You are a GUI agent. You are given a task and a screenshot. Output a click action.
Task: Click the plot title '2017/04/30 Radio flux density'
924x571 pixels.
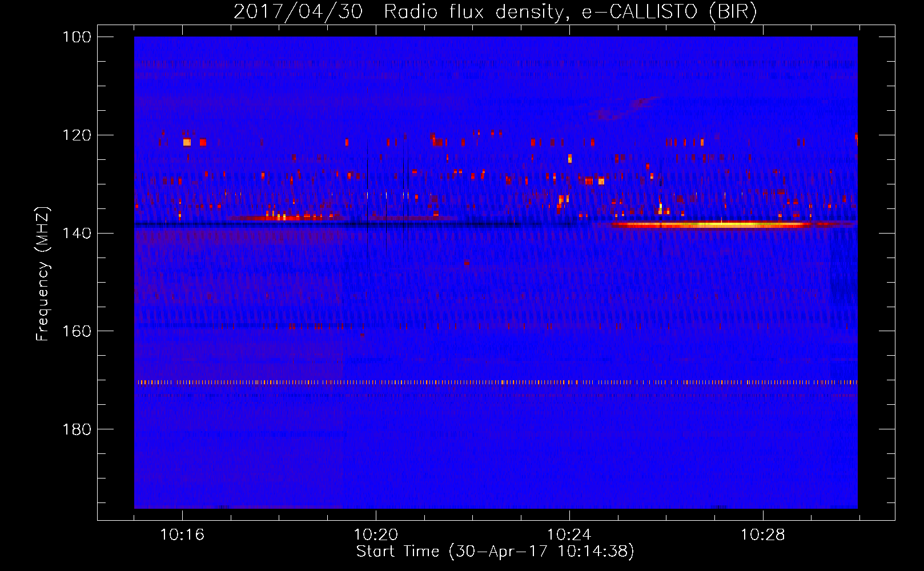pos(495,11)
